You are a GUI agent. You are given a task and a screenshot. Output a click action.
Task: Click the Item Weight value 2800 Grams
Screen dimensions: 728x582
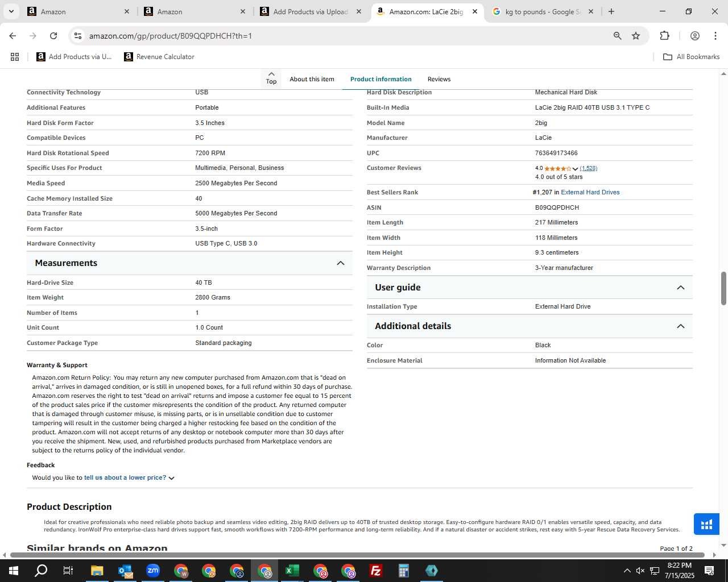[213, 297]
